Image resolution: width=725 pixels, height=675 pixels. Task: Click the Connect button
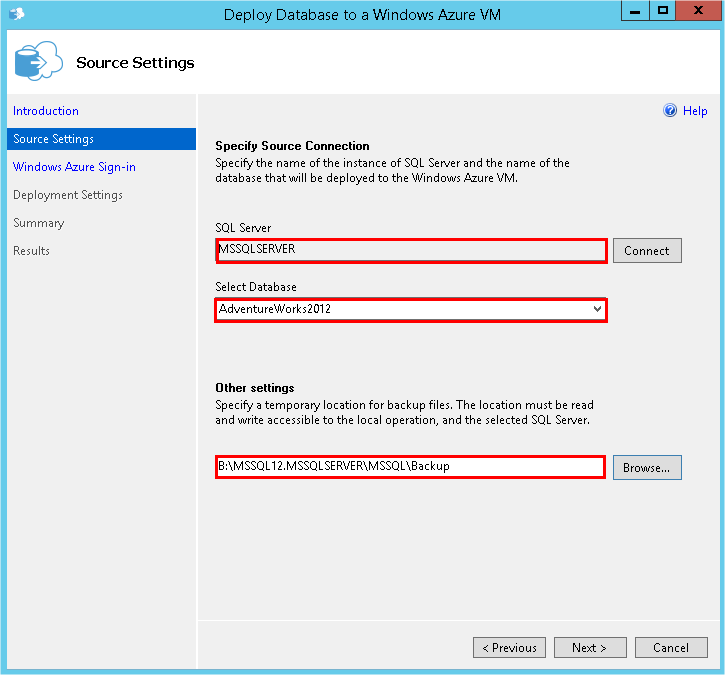click(647, 251)
